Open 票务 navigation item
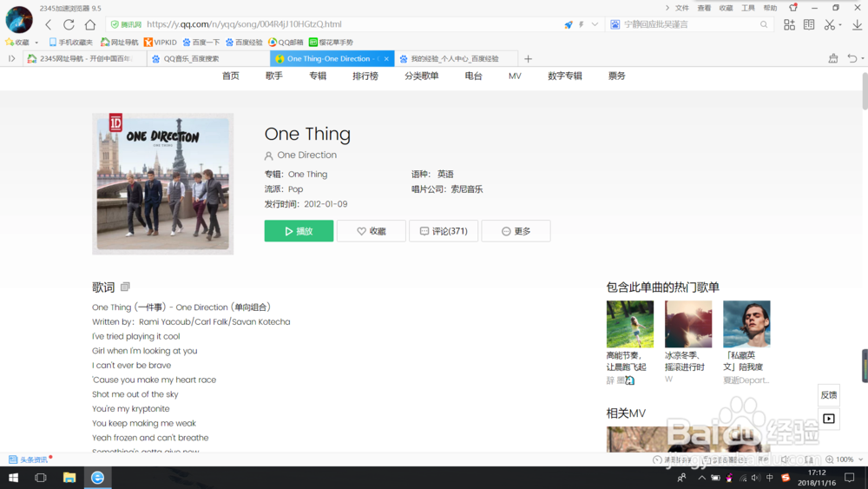The height and width of the screenshot is (489, 868). pos(616,76)
